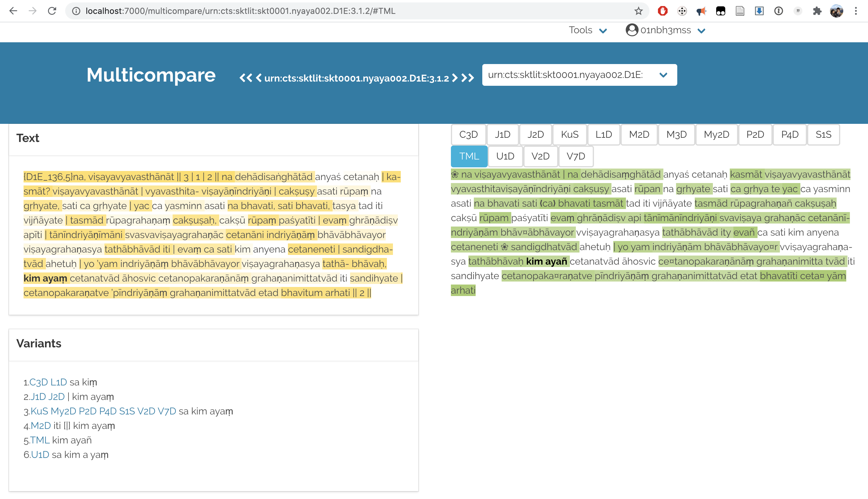Jump to last passage with double-right chevron
This screenshot has height=499, width=868.
point(468,78)
